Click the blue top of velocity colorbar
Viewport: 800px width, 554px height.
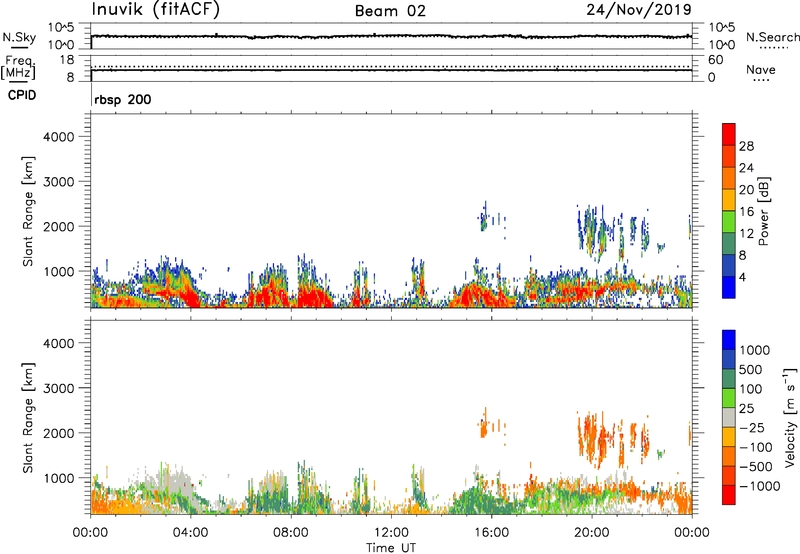(x=729, y=340)
